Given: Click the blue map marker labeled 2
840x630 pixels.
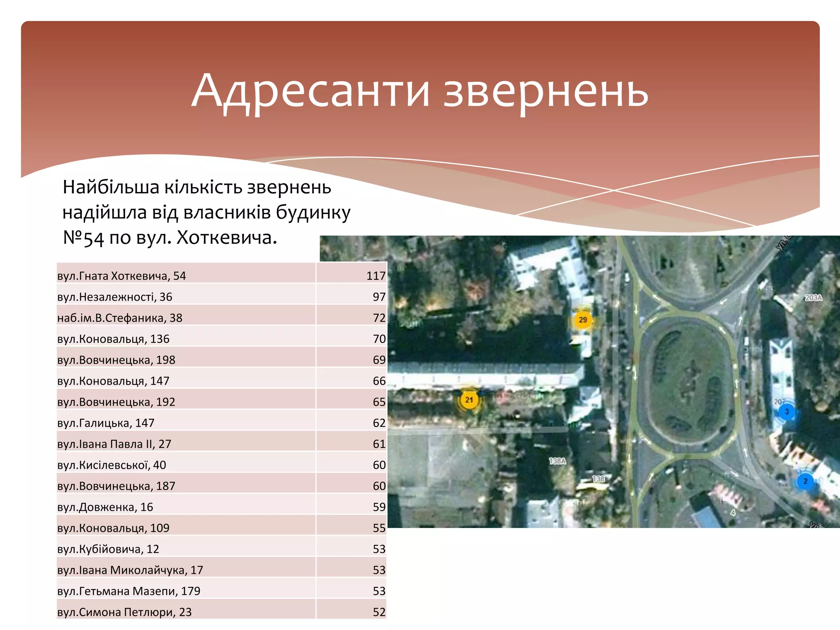Looking at the screenshot, I should tap(805, 481).
